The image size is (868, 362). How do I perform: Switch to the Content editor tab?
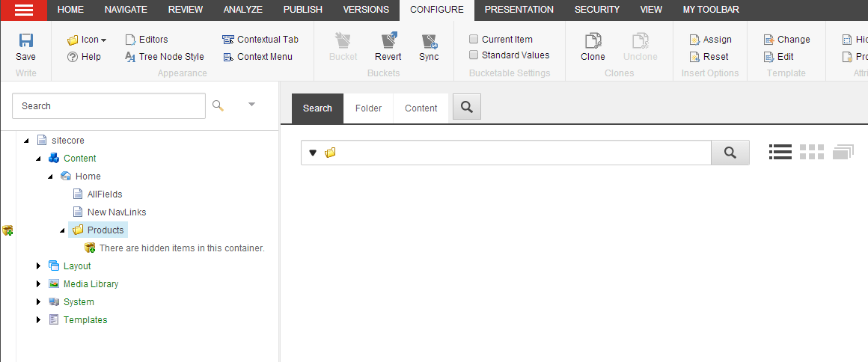pyautogui.click(x=421, y=108)
